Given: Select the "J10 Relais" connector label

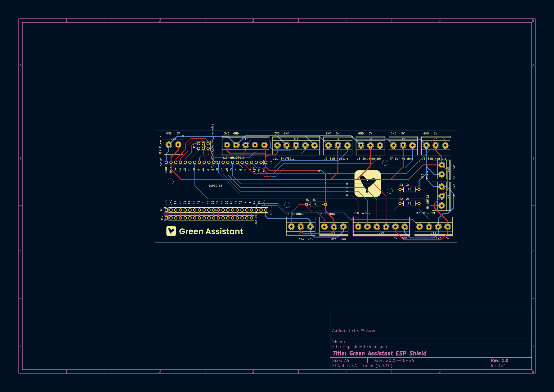Looking at the screenshot, I should tap(361, 213).
